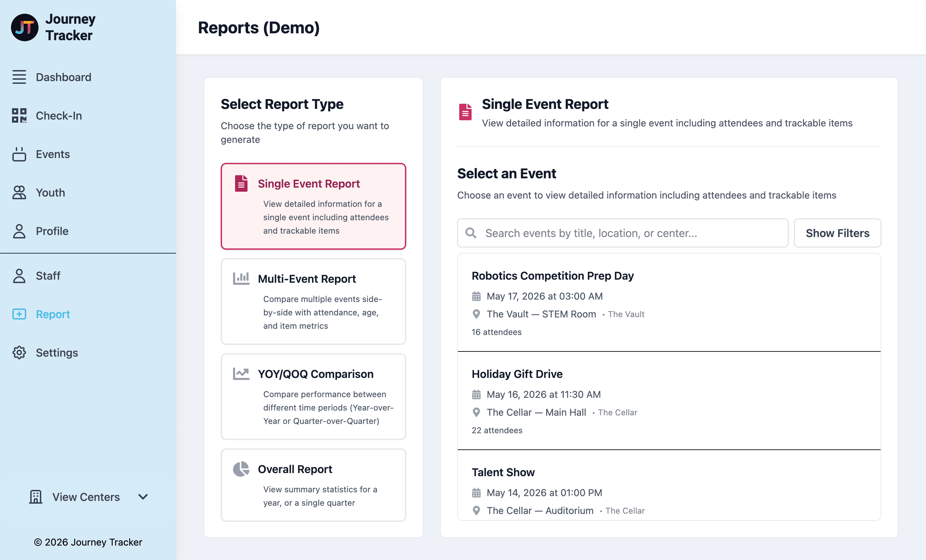Click 'May 16, 2026 at 11:30 AM' date

(543, 394)
